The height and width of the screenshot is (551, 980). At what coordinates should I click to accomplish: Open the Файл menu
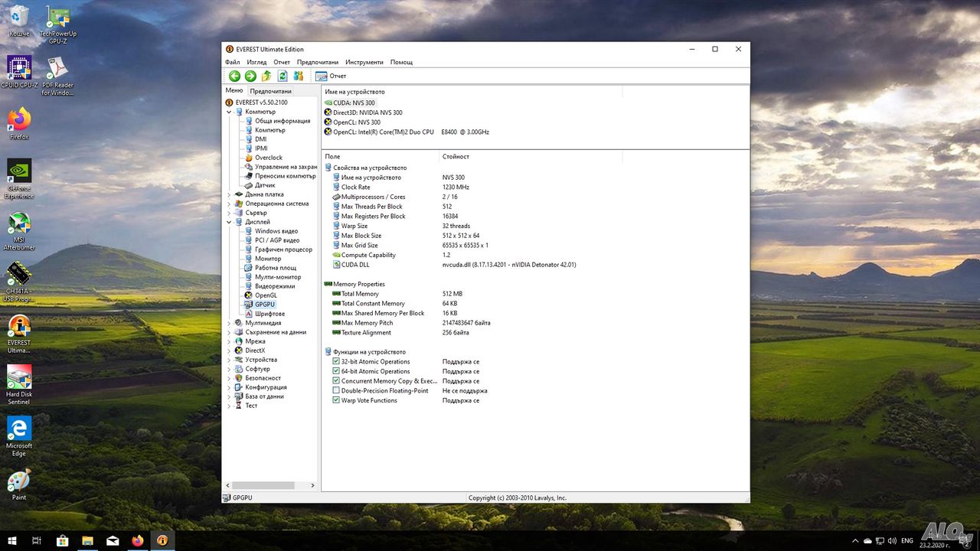[233, 62]
